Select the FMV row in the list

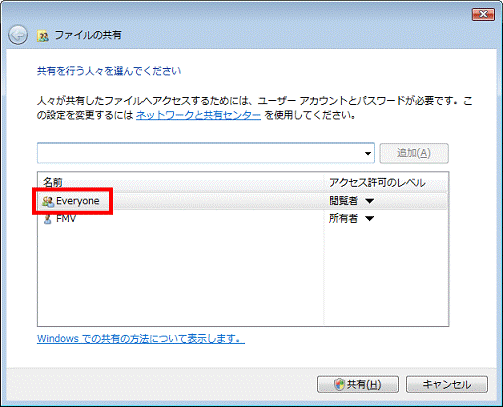(x=243, y=219)
